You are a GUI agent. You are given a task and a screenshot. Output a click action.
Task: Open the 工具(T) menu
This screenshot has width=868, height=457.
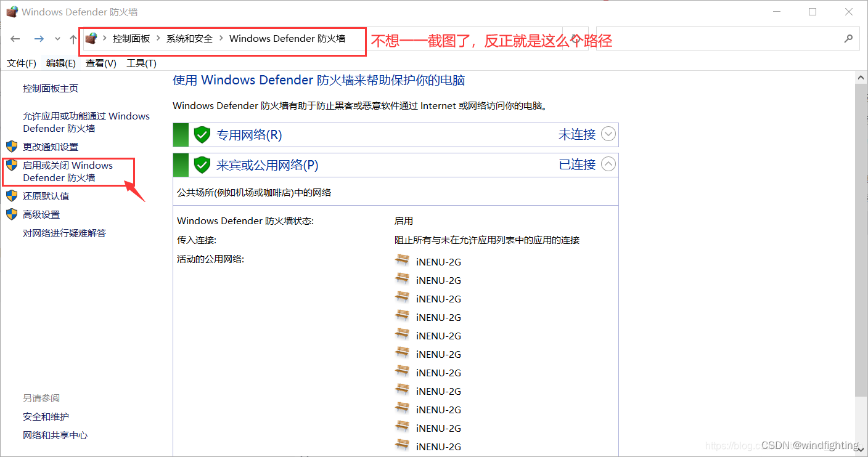141,63
